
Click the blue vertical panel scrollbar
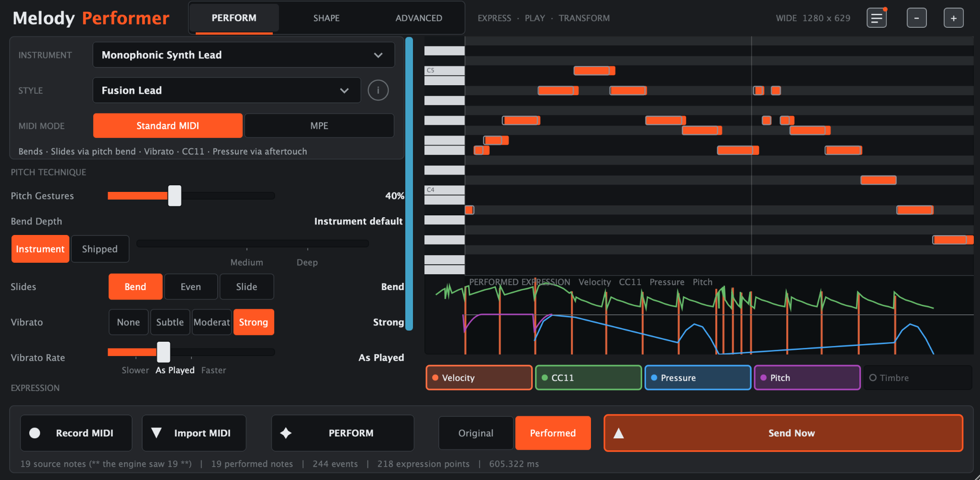click(x=409, y=183)
